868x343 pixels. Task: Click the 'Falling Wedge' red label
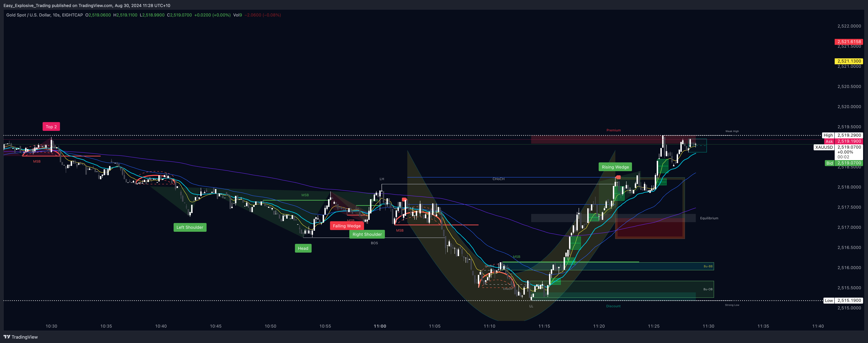347,226
